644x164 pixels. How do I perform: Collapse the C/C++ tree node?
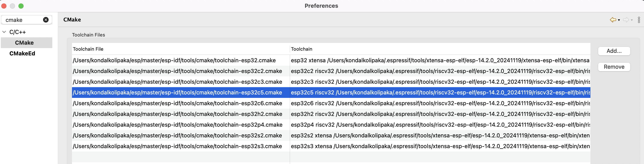click(4, 32)
